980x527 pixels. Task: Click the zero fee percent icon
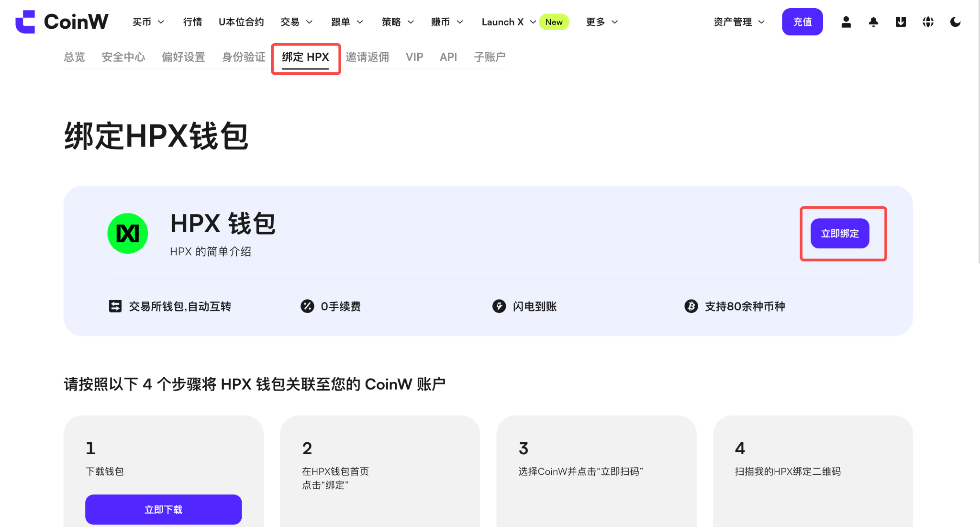tap(307, 306)
